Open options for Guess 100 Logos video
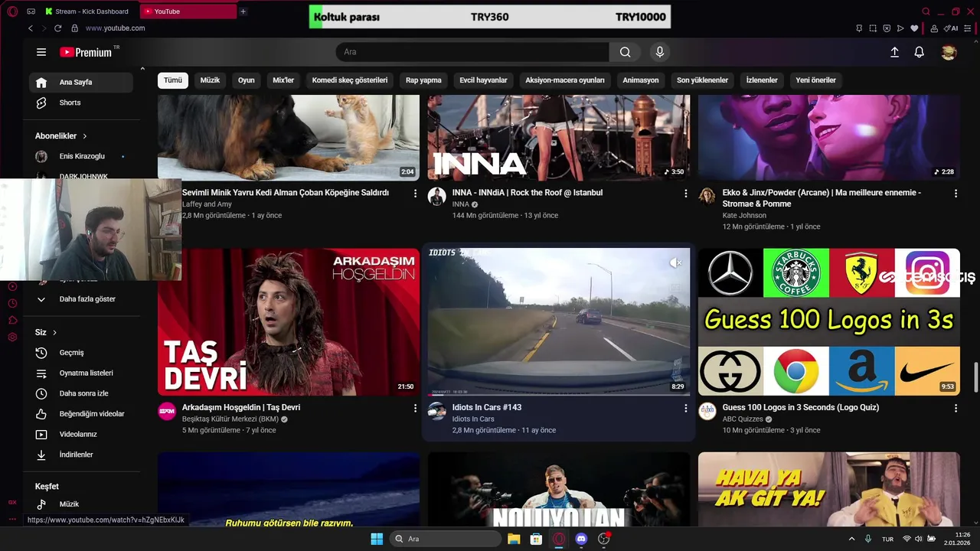This screenshot has height=551, width=980. (x=955, y=409)
